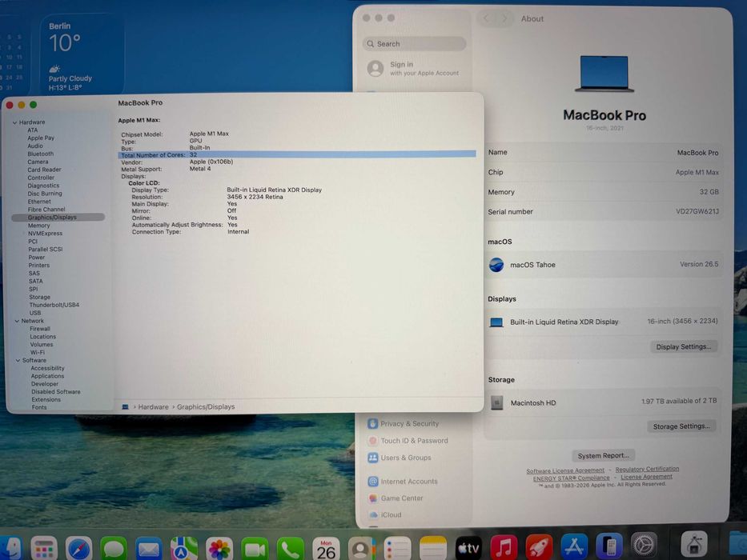Click the red rocket app icon in Dock

coord(539,548)
